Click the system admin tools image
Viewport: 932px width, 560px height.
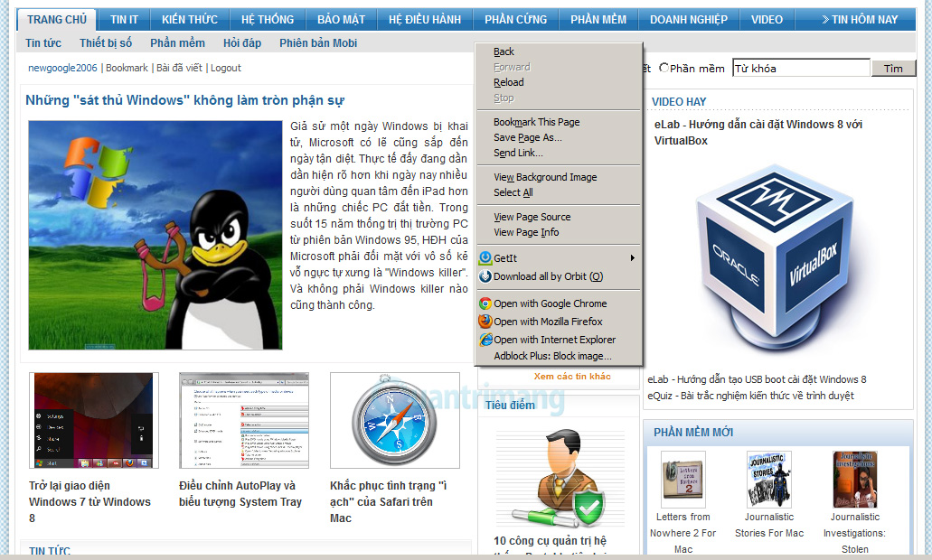pyautogui.click(x=560, y=479)
